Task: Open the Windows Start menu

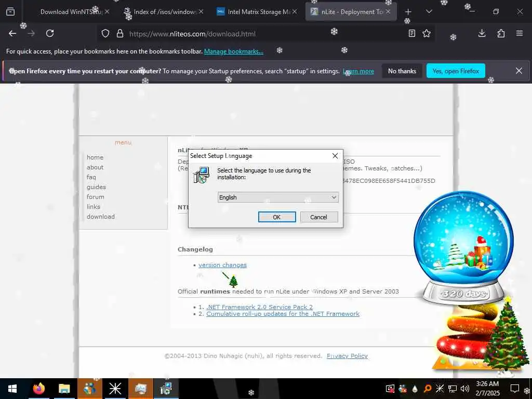Action: pyautogui.click(x=12, y=389)
